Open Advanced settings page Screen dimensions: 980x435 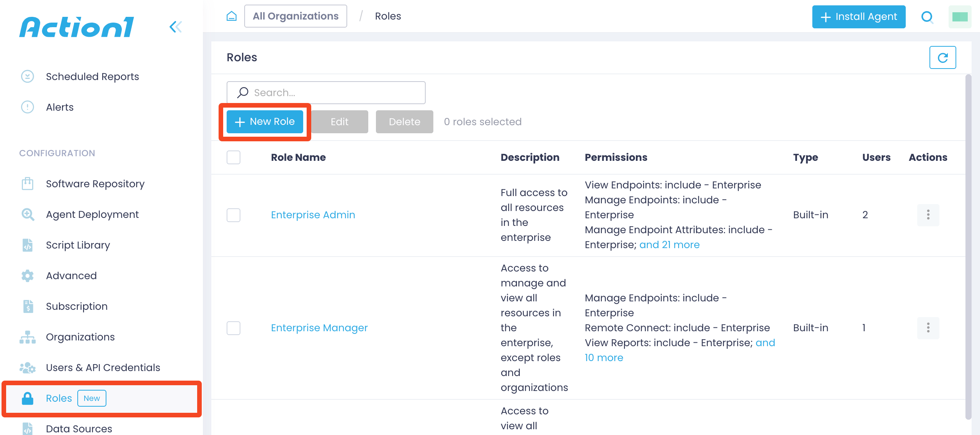pos(71,276)
